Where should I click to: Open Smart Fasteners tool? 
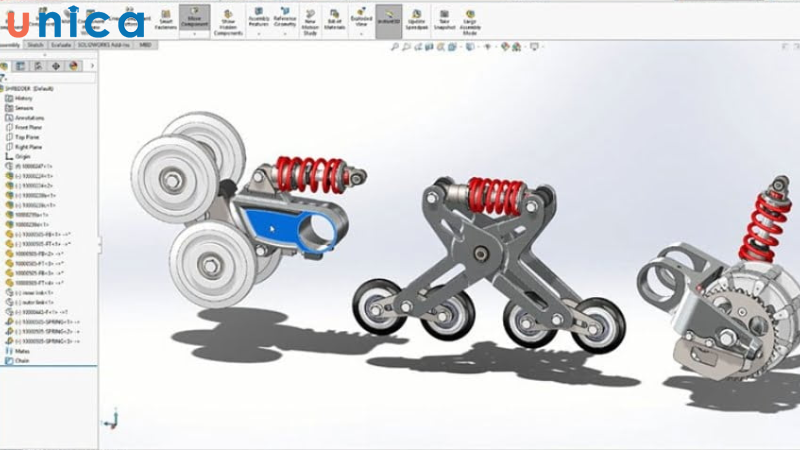pos(166,19)
